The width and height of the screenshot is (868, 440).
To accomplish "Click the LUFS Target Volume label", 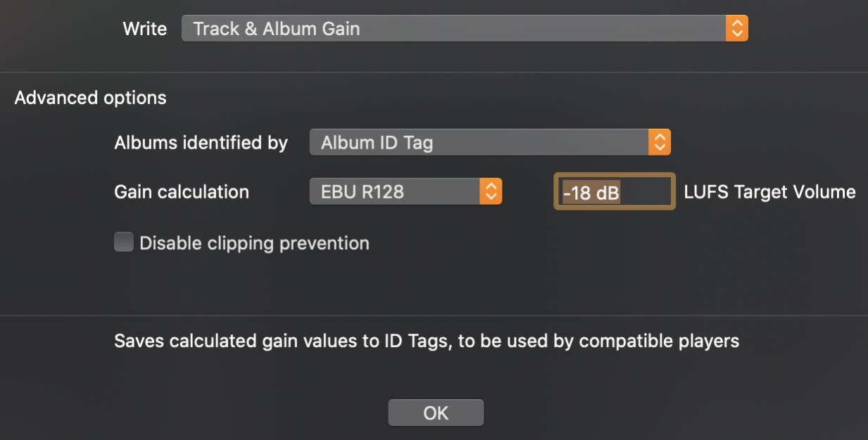I will pos(769,192).
